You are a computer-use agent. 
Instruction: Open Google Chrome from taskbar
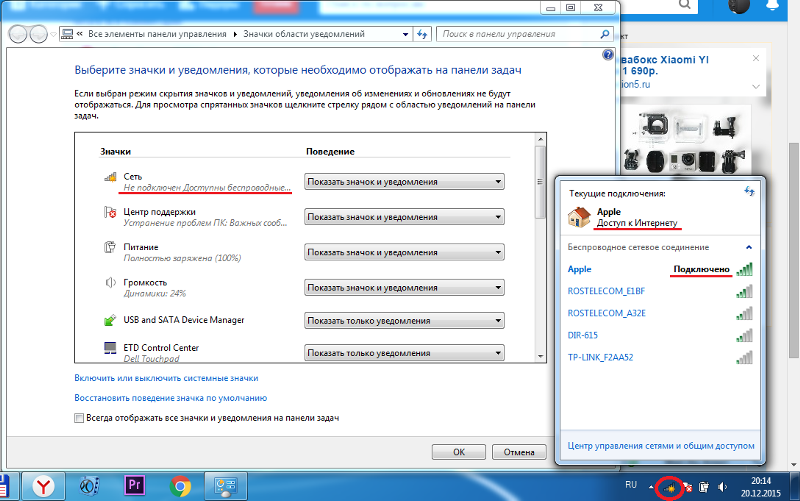(180, 486)
